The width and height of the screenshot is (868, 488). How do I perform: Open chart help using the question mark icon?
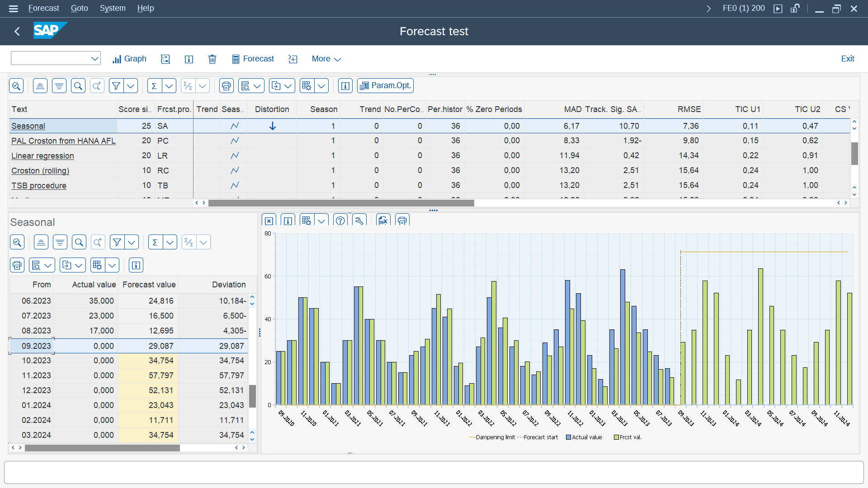tap(340, 221)
